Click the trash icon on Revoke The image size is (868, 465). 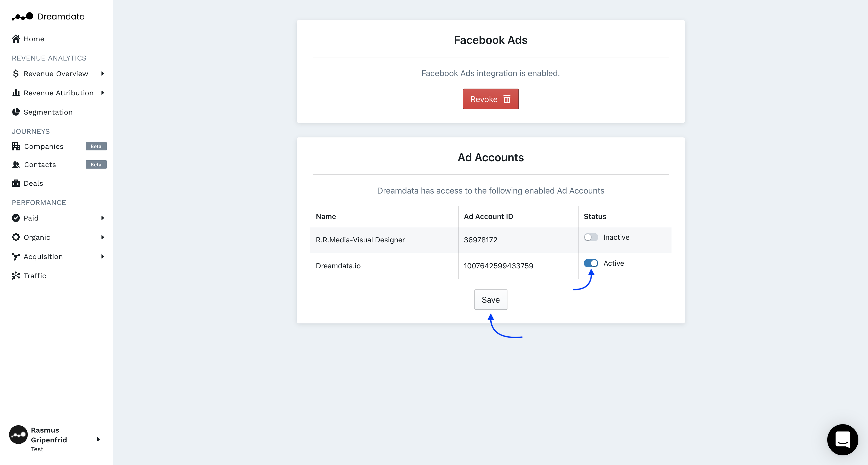pyautogui.click(x=507, y=99)
